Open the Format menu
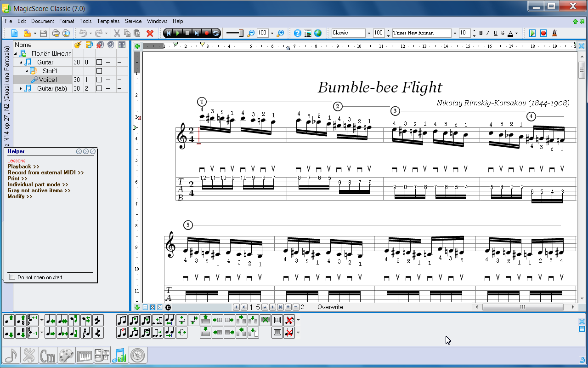Screen dimensions: 588x368 click(x=67, y=21)
